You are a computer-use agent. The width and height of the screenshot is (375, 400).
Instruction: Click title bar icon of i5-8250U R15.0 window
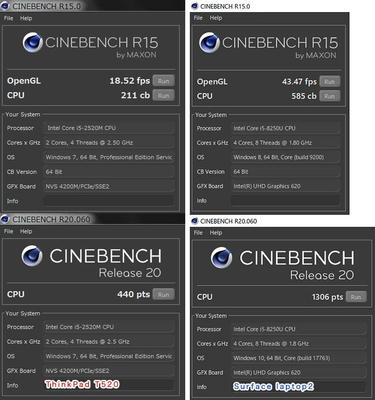coord(195,6)
